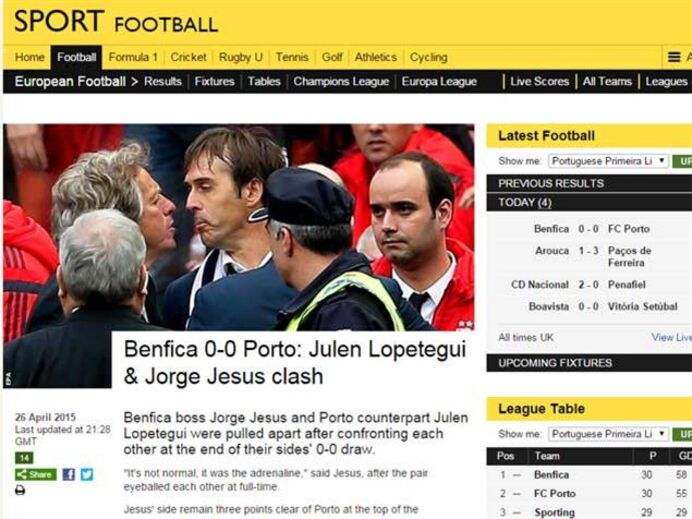Open the All Teams link
This screenshot has width=692, height=519.
point(607,82)
